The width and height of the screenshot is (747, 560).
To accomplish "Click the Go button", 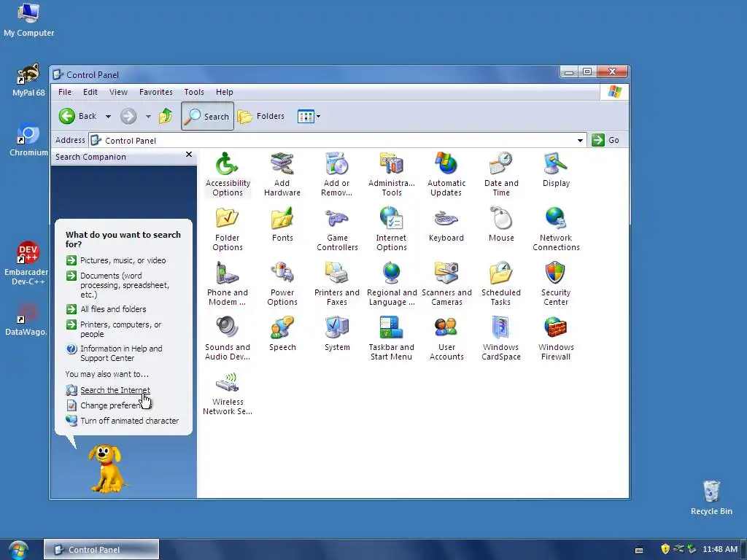I will coord(605,140).
